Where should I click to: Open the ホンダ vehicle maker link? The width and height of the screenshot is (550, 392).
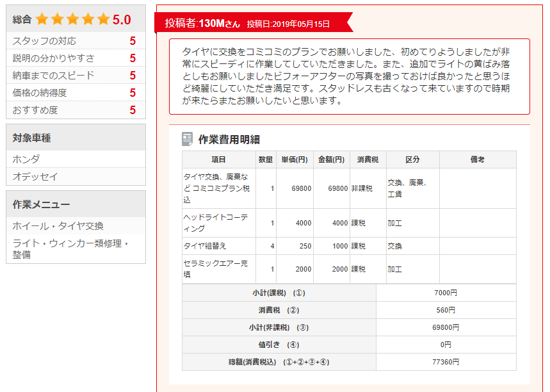(26, 159)
